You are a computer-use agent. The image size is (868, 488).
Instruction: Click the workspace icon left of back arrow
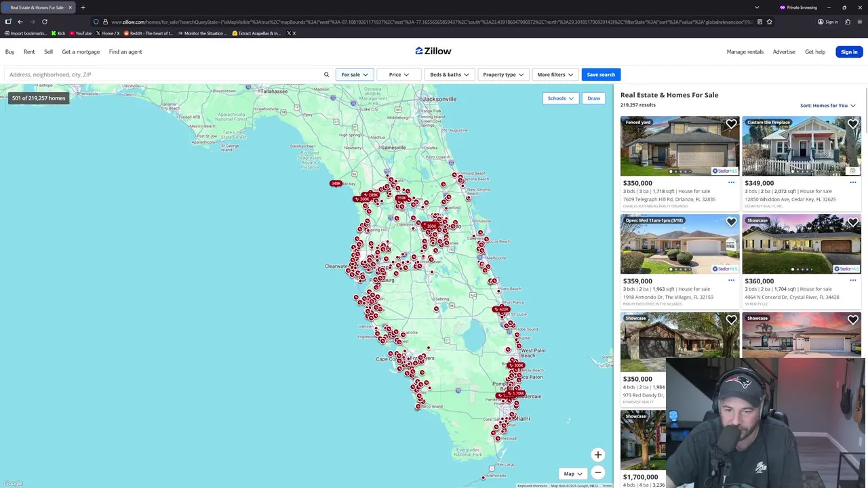8,22
